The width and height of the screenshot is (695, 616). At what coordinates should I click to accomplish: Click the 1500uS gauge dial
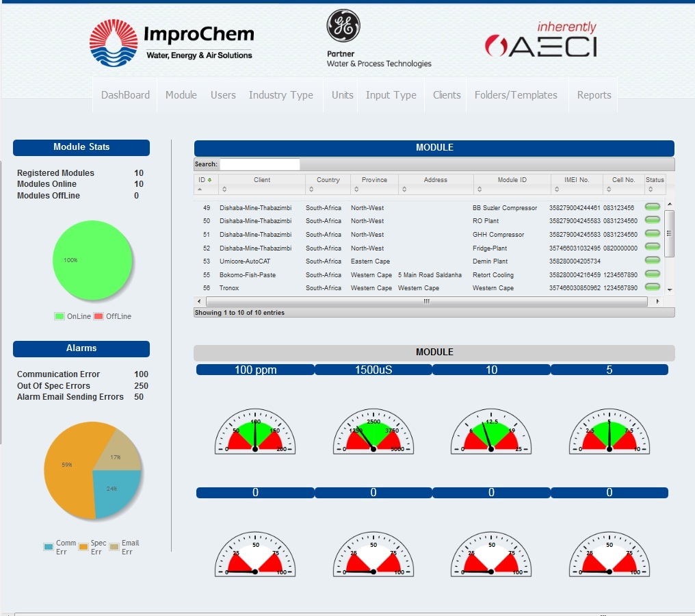click(373, 433)
